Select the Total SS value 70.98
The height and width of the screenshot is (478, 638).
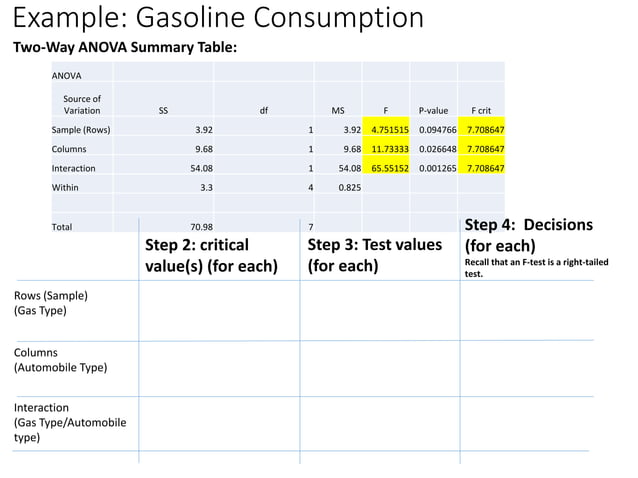(x=201, y=227)
